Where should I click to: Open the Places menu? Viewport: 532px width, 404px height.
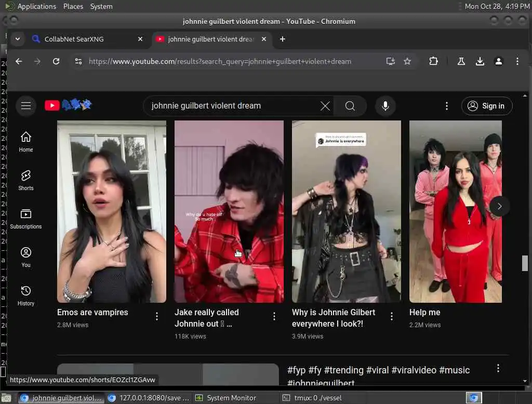pos(73,6)
